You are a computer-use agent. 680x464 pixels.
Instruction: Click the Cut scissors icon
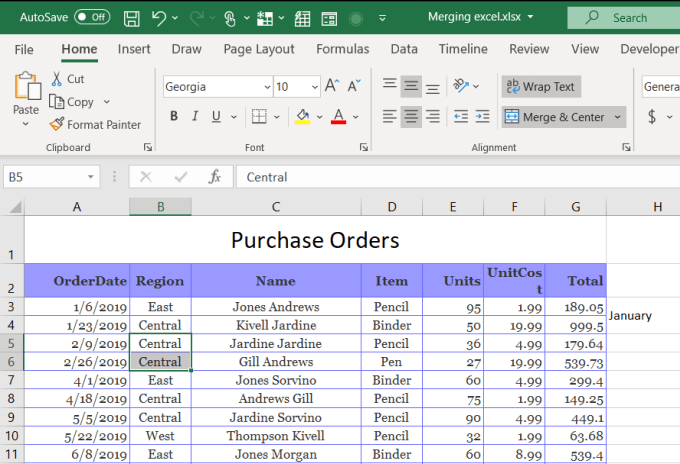coord(57,79)
